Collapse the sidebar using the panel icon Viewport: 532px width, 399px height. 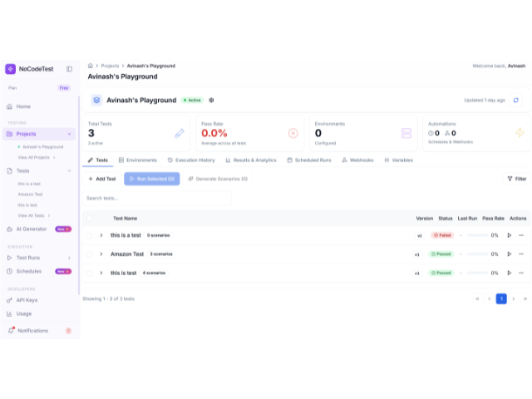pos(69,69)
